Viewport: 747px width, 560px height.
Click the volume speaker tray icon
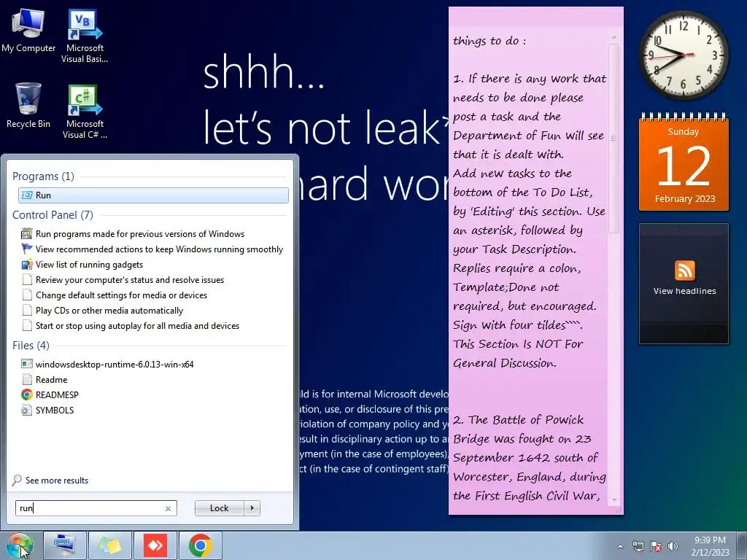coord(673,546)
